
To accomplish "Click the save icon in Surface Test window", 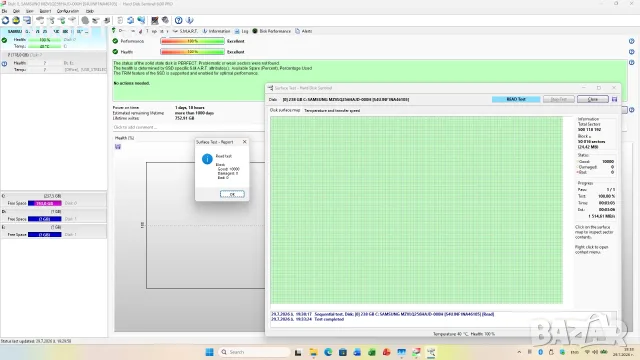I will coord(614,99).
